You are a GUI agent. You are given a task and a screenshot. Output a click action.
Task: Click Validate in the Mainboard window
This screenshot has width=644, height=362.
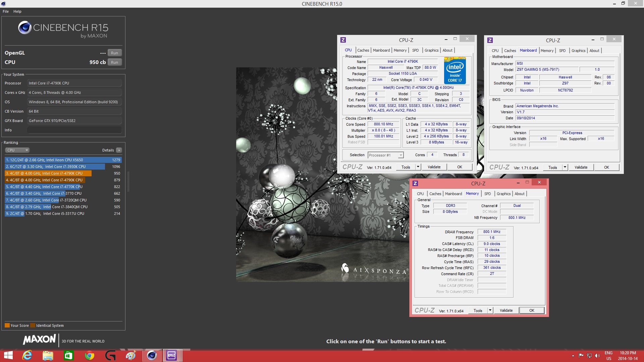581,167
